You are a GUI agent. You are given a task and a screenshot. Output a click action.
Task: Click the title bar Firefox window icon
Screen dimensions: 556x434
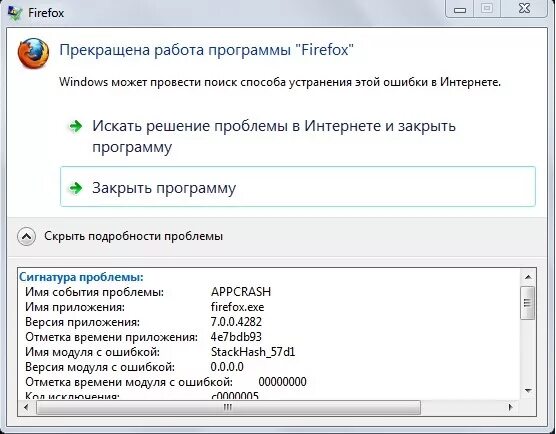15,13
